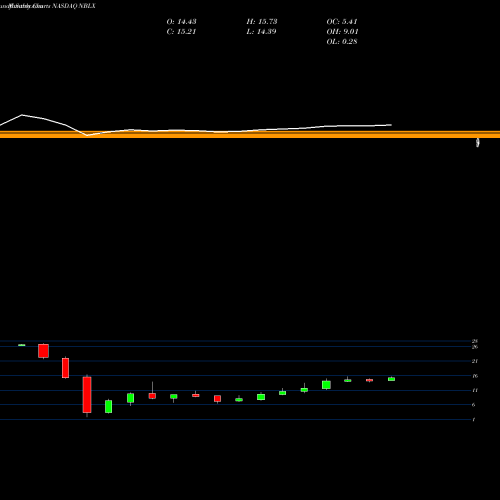The height and width of the screenshot is (500, 500).
Task: Select the close price value C: 15.21
Action: [x=181, y=32]
